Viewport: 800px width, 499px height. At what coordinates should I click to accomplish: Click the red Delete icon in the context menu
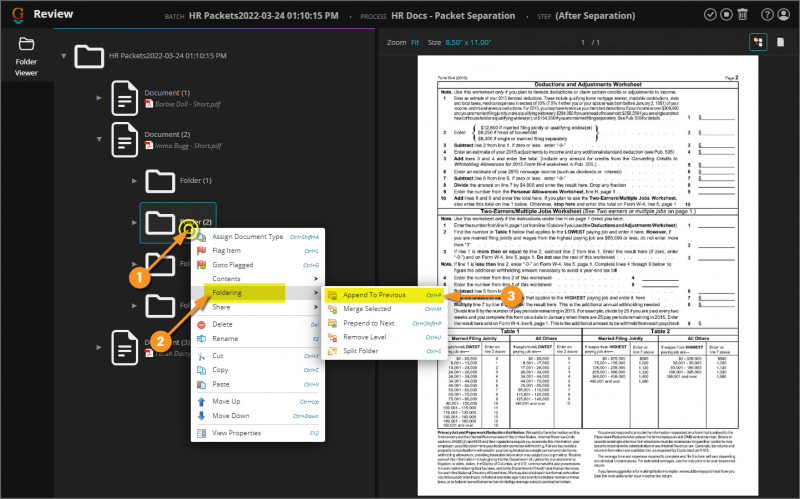pyautogui.click(x=202, y=325)
